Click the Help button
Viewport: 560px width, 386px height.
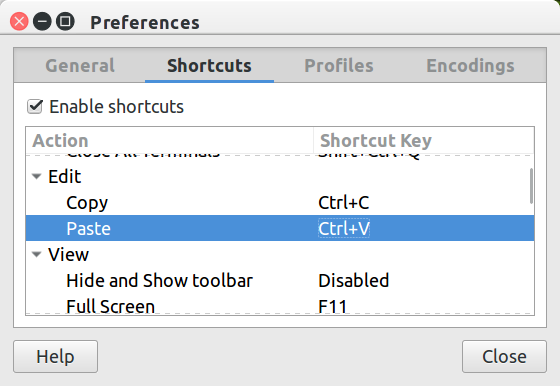click(x=55, y=356)
